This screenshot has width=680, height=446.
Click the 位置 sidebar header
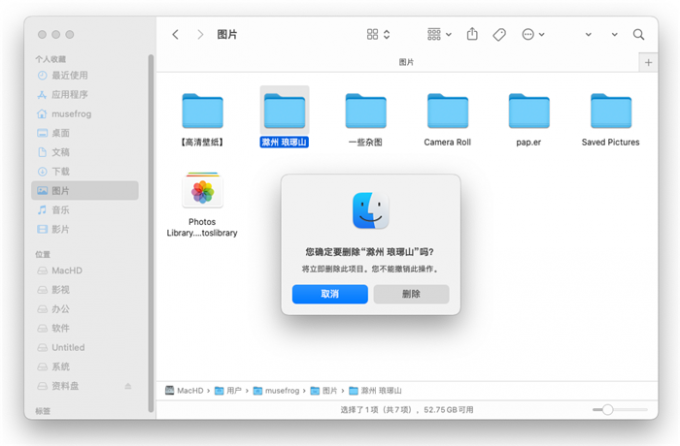click(x=43, y=254)
